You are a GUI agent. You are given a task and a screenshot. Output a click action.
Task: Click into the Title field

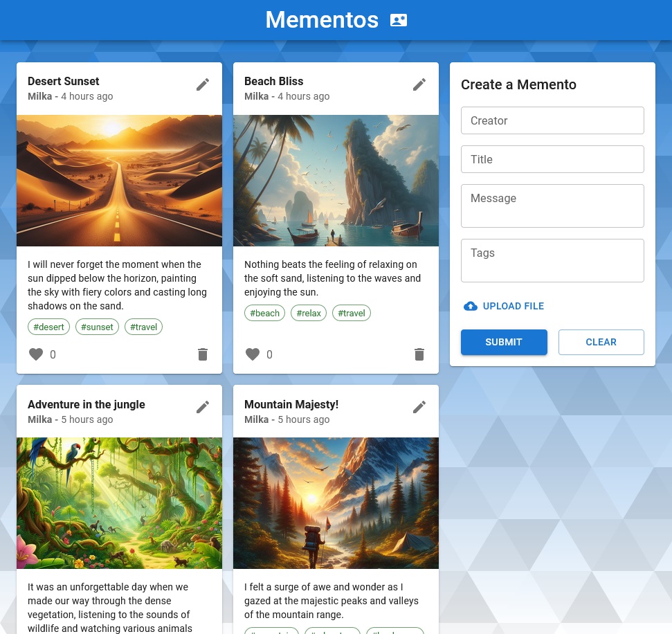pyautogui.click(x=552, y=159)
